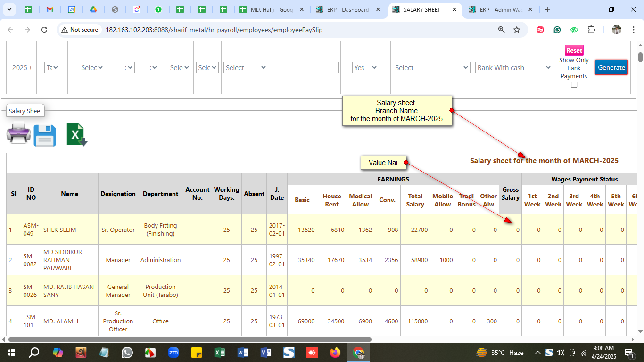
Task: Click the printer icon to print salary sheet
Action: point(18,133)
